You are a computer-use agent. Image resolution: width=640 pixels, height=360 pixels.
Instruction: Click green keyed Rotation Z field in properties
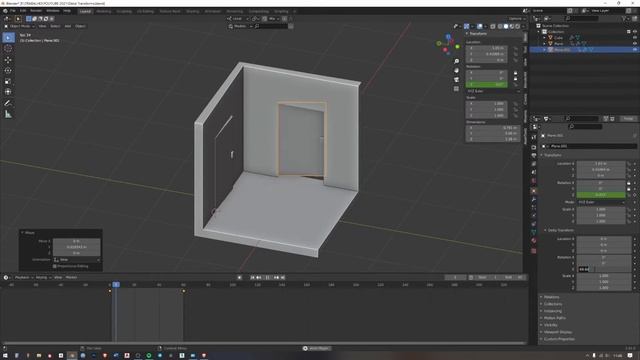pyautogui.click(x=600, y=195)
